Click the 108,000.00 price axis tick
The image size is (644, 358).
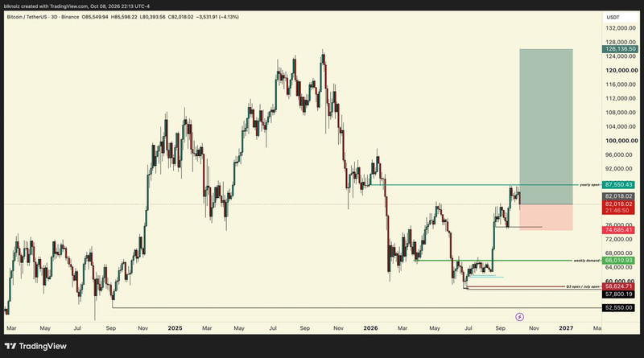point(621,112)
